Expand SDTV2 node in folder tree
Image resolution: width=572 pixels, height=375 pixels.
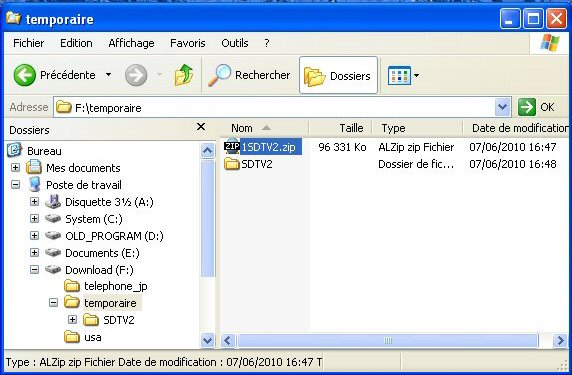pos(72,320)
